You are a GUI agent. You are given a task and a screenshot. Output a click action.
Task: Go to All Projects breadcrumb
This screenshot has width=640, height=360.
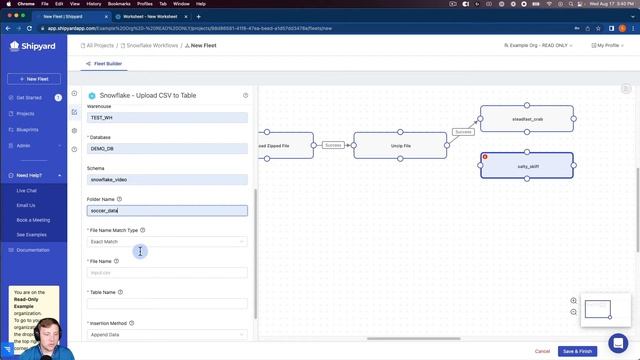(x=97, y=45)
